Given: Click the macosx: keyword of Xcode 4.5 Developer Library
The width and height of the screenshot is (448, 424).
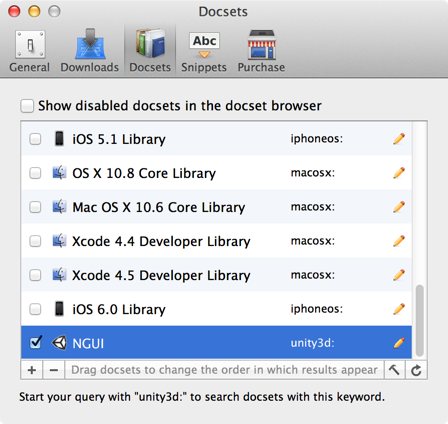Looking at the screenshot, I should point(313,275).
